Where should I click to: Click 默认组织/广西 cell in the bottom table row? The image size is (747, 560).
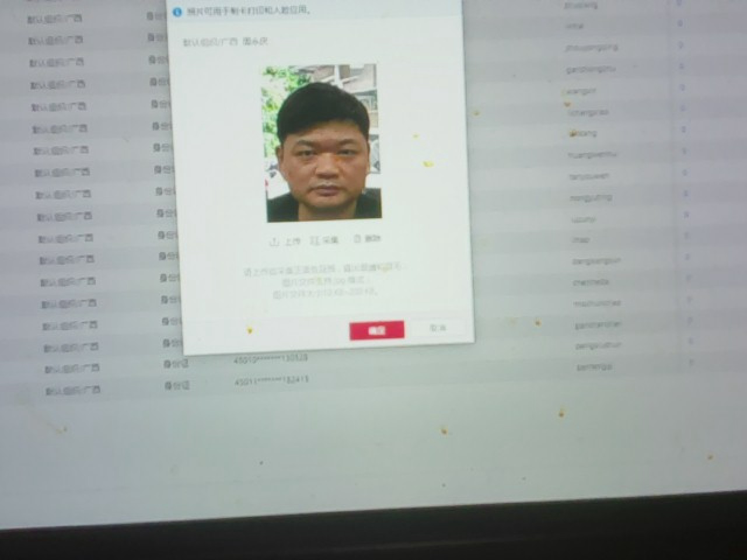click(73, 390)
